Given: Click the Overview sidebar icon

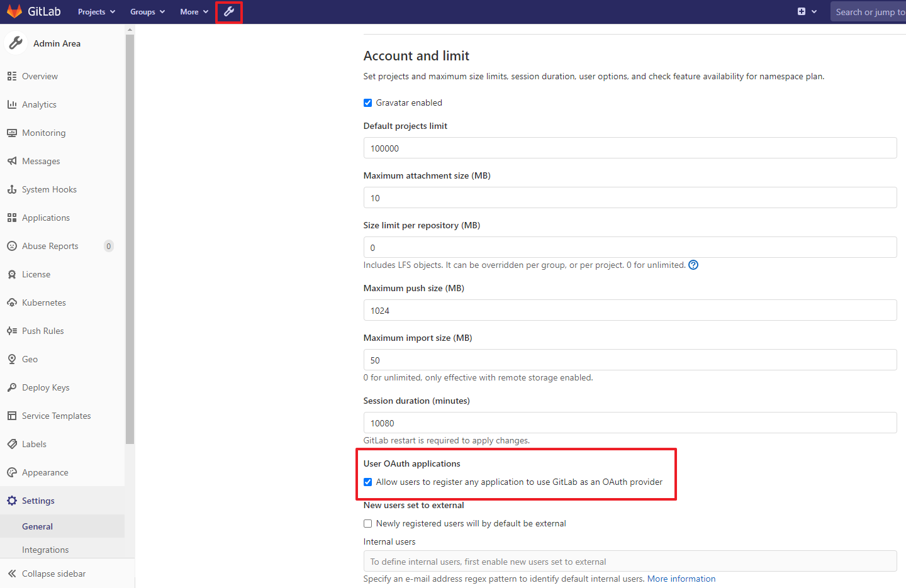Looking at the screenshot, I should [x=12, y=76].
